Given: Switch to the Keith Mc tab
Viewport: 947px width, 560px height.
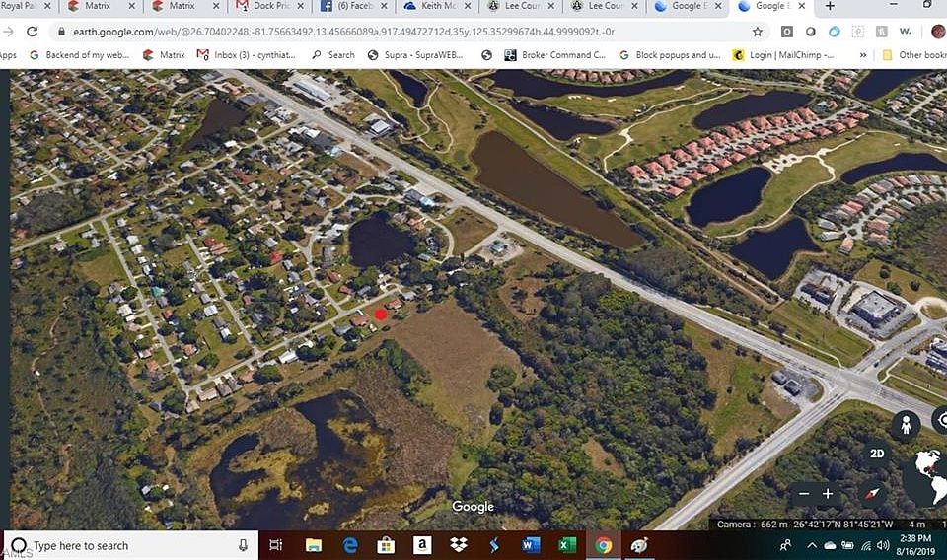Looking at the screenshot, I should (x=438, y=6).
